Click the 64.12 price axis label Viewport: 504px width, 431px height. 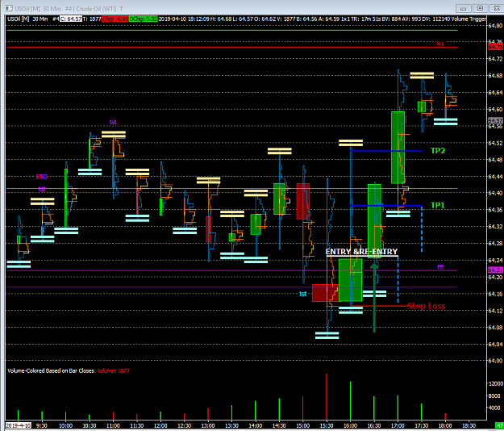coord(495,311)
